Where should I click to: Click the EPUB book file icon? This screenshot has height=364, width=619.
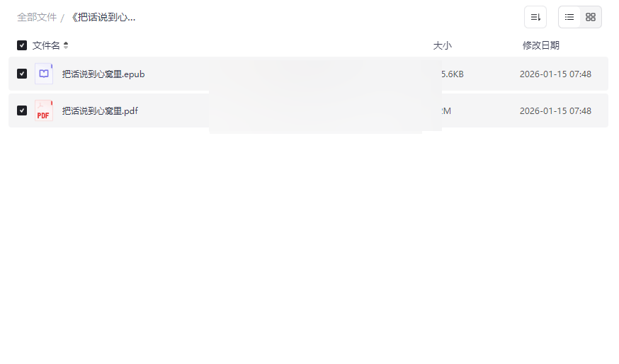pos(44,74)
